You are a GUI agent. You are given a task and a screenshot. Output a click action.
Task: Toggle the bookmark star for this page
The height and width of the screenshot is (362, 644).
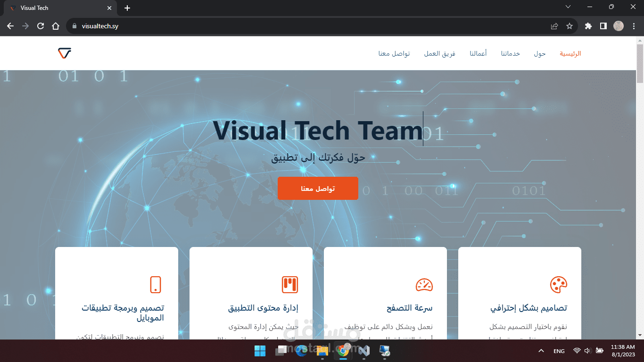(570, 26)
